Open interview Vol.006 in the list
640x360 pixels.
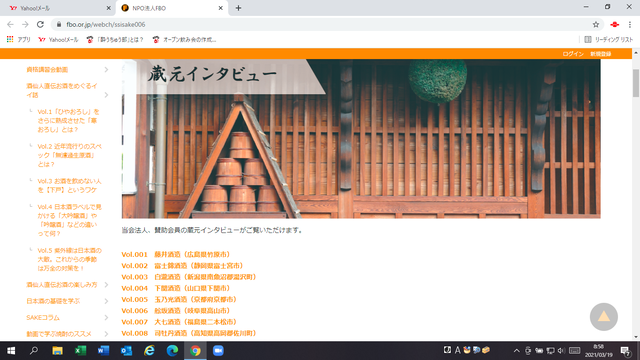[x=177, y=311]
